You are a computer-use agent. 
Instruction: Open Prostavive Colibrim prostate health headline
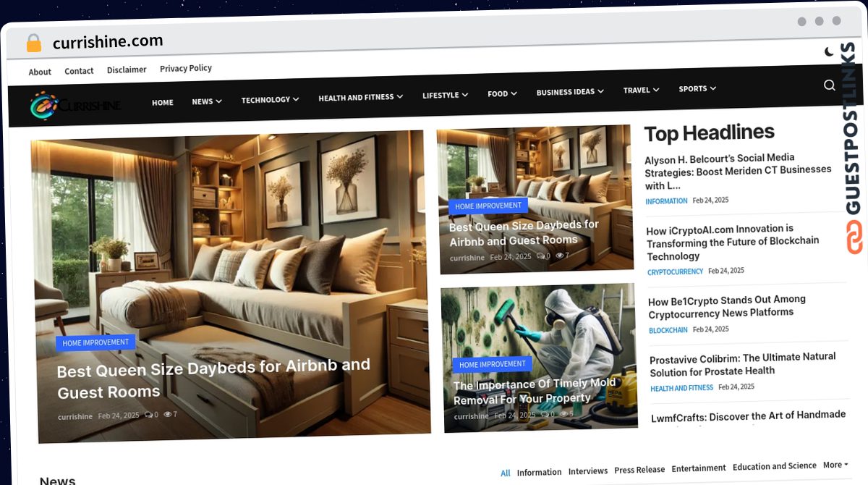(x=742, y=364)
